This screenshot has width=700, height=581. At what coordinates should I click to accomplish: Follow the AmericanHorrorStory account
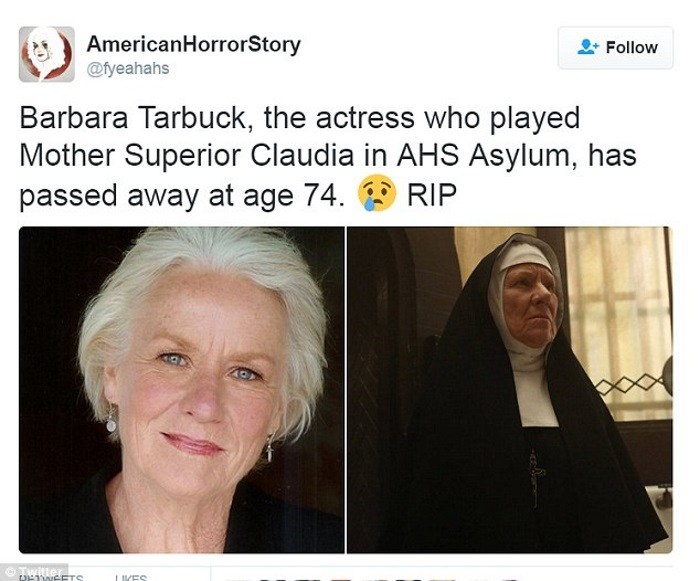[616, 47]
